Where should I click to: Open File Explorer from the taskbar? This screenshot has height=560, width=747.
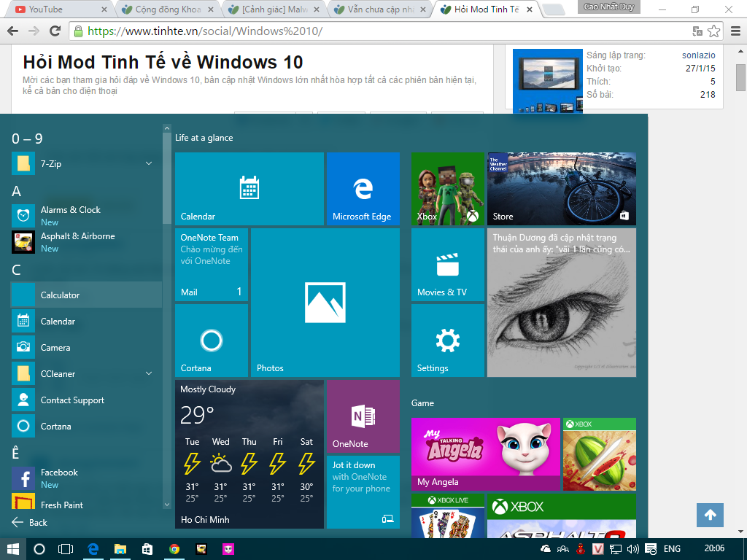120,549
